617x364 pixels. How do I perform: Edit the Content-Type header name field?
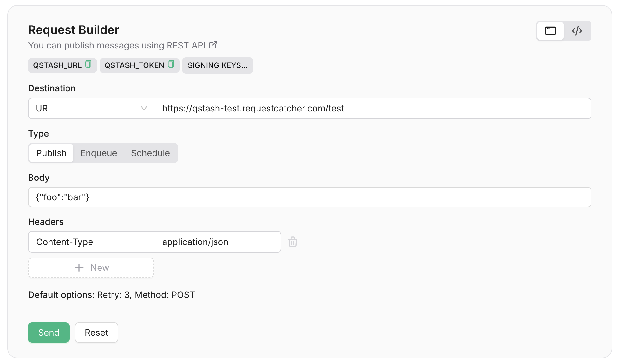tap(91, 242)
